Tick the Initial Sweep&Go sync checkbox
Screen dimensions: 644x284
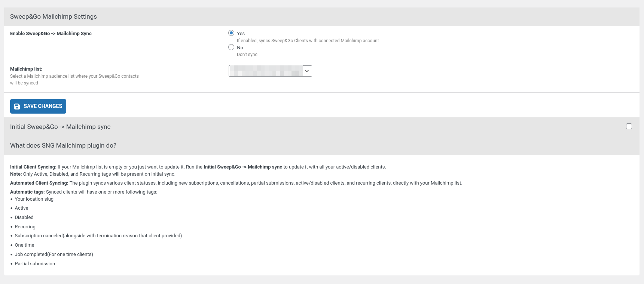(x=629, y=126)
